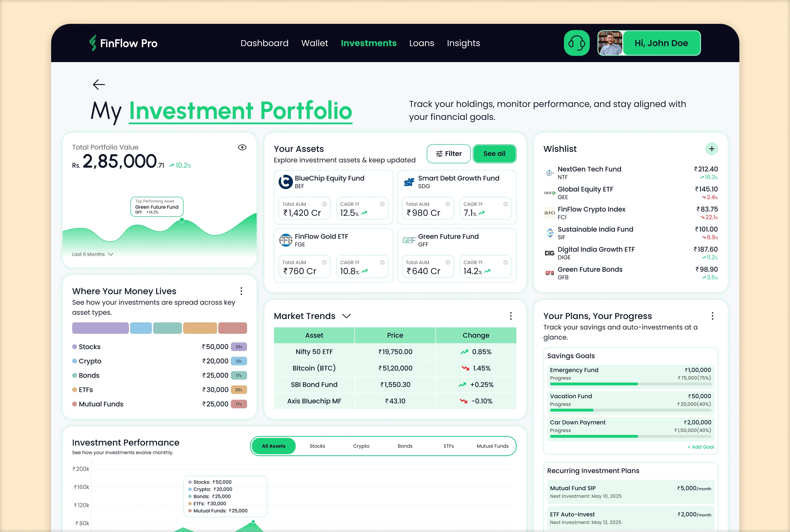Toggle portfolio value visibility eye icon

(242, 147)
